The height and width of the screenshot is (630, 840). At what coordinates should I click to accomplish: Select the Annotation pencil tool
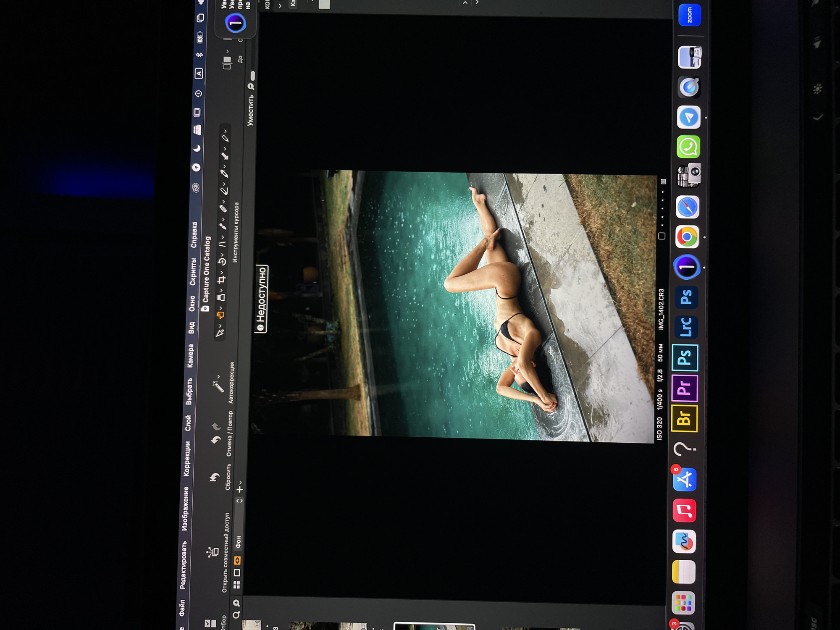[225, 138]
